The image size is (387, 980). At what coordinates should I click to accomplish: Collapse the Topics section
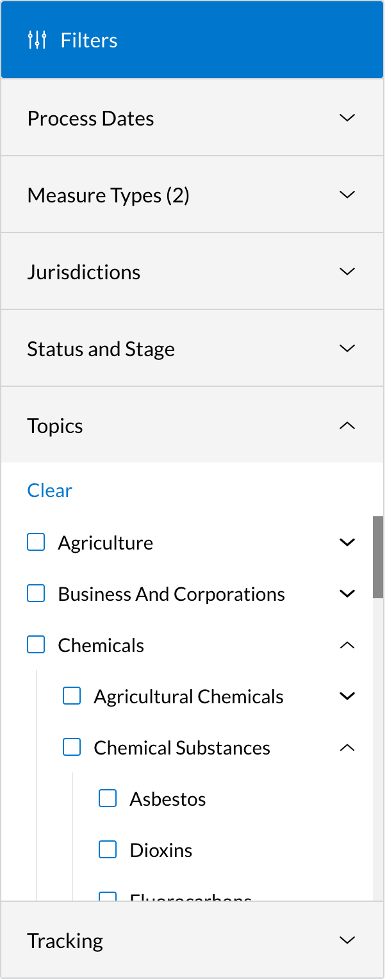347,425
